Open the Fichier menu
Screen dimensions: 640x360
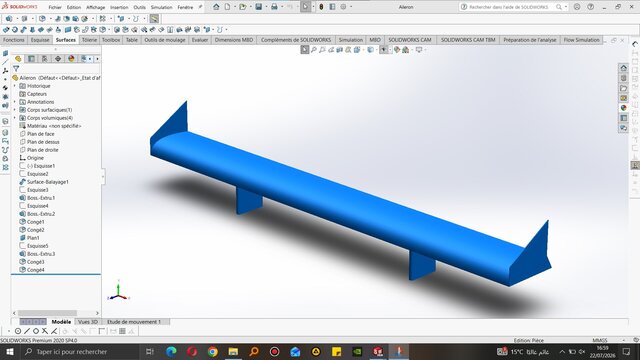pyautogui.click(x=55, y=7)
